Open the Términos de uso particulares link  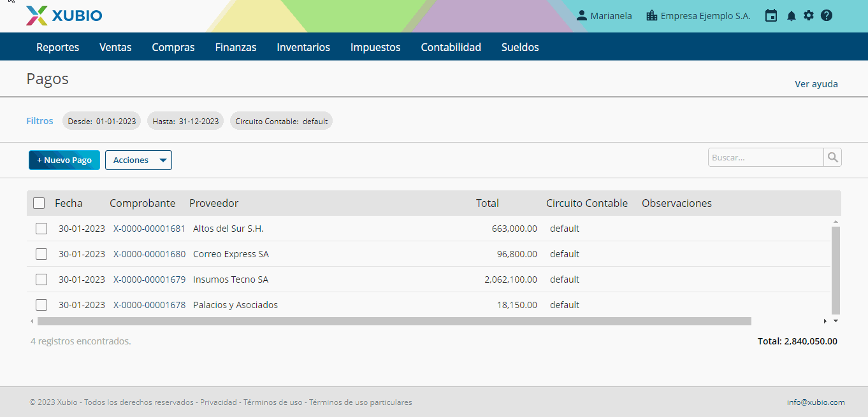pos(361,402)
